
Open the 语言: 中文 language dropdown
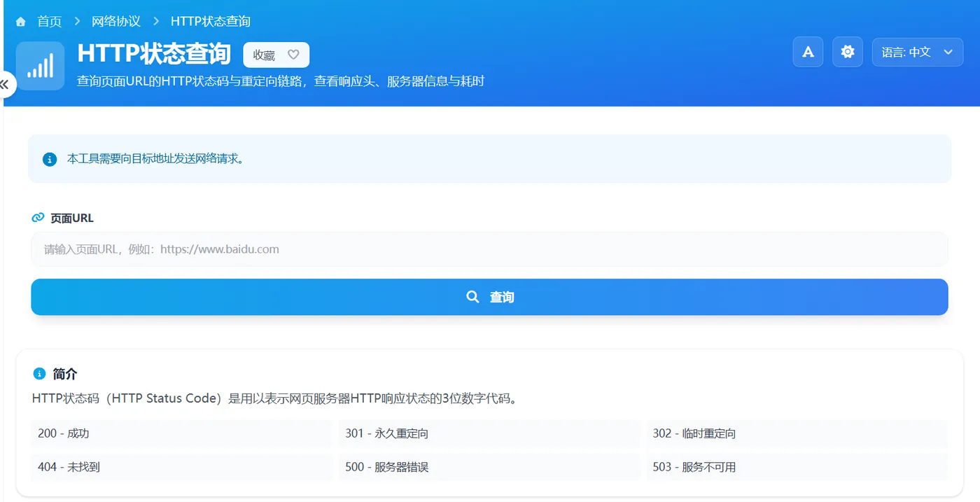coord(918,52)
